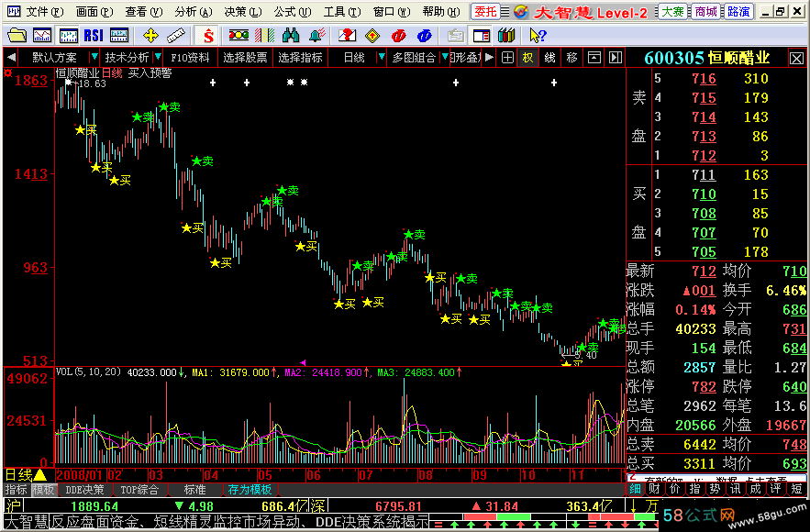Toggle the 权 adjustment button
Viewport: 810px width, 532px height.
(527, 57)
